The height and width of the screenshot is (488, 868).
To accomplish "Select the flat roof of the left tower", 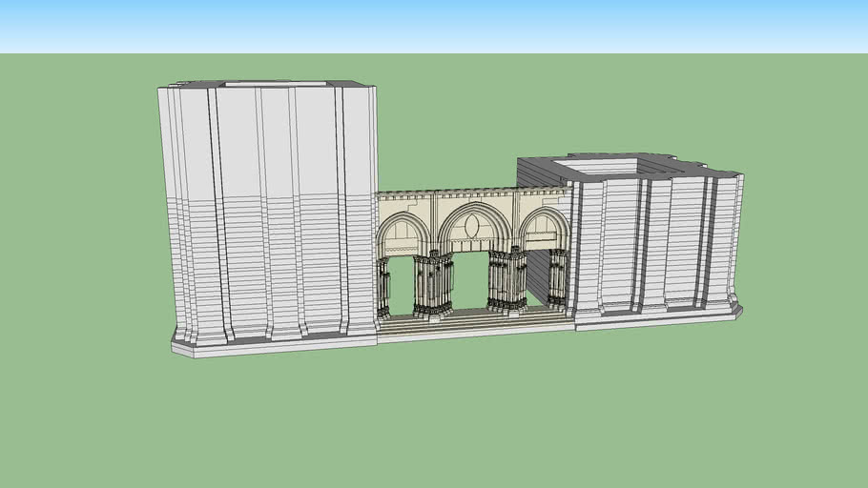I will point(277,85).
